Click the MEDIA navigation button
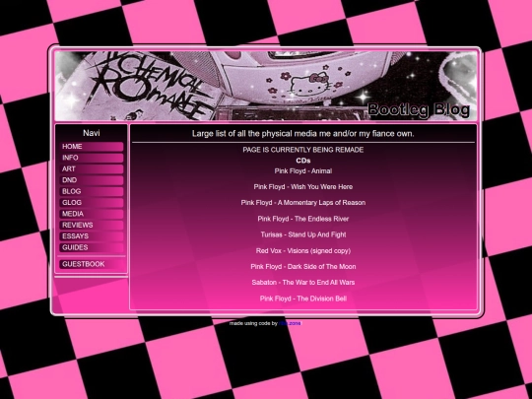532x399 pixels. [92, 214]
